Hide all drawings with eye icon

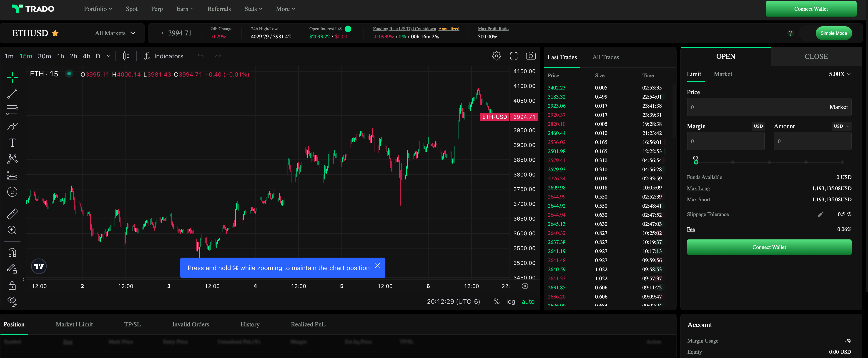click(x=12, y=300)
